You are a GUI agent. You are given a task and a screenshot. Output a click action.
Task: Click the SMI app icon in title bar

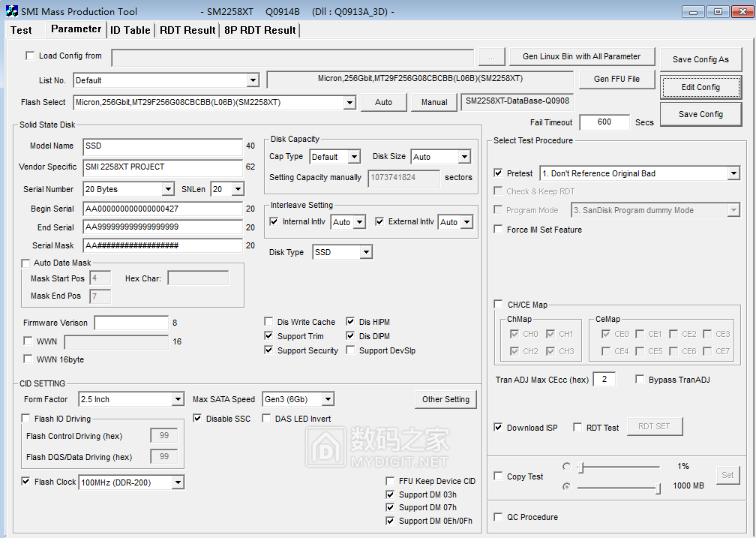click(11, 11)
